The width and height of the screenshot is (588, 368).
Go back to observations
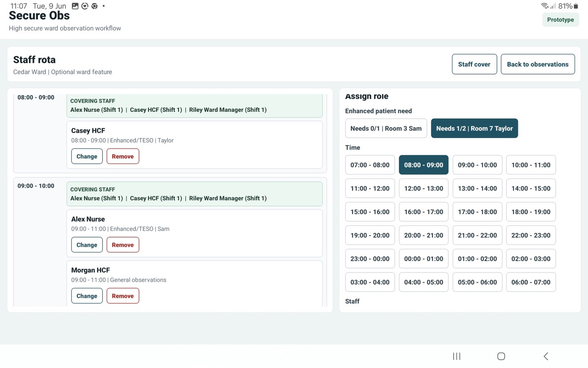click(538, 64)
